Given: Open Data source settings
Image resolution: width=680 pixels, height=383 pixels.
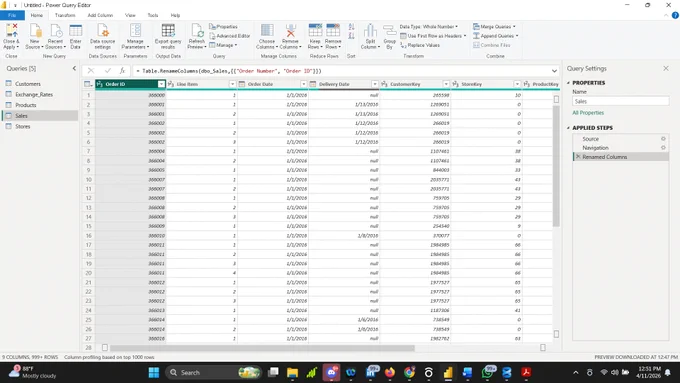Looking at the screenshot, I should click(102, 37).
